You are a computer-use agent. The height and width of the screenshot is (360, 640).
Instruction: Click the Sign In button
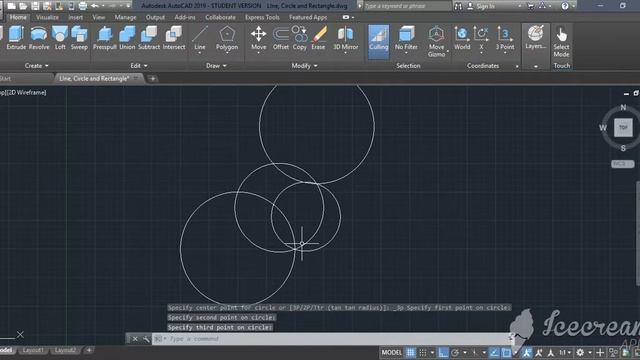(x=485, y=6)
